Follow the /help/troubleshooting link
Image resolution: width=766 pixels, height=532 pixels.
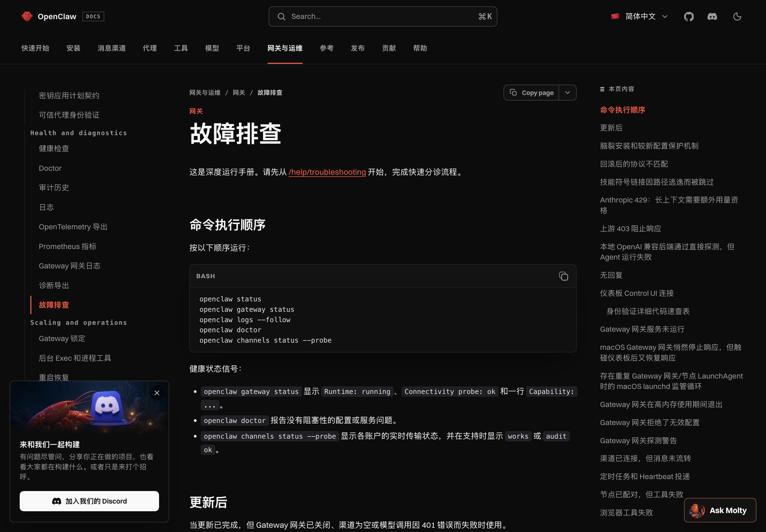pos(327,172)
